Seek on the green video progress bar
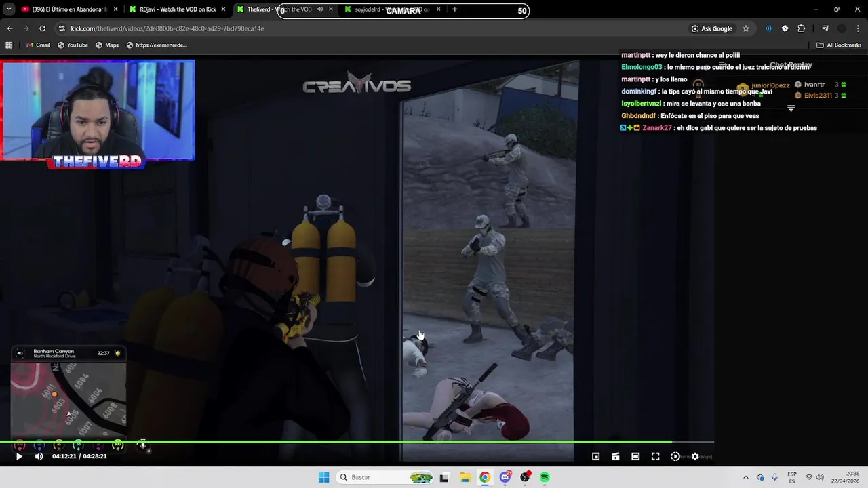This screenshot has width=868, height=488. [357, 442]
